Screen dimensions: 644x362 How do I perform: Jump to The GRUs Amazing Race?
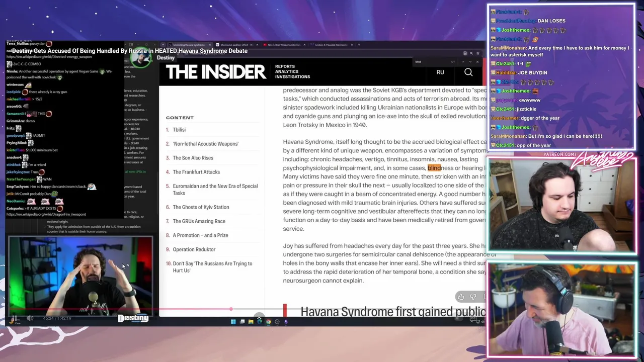click(x=199, y=221)
